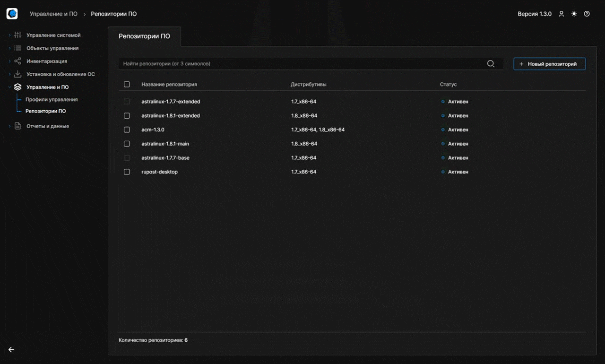Image resolution: width=605 pixels, height=364 pixels.
Task: Click the list icon for Объекты управления
Action: point(17,48)
